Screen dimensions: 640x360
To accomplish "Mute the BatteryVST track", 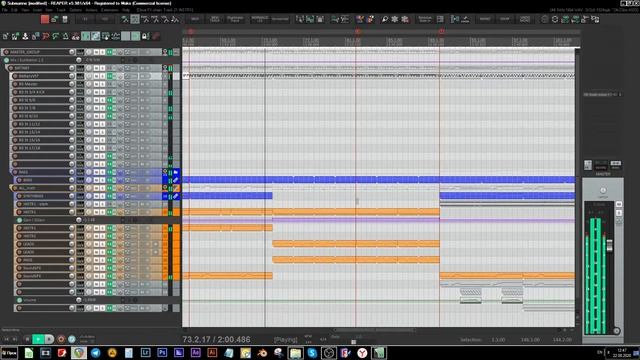I will pyautogui.click(x=97, y=76).
